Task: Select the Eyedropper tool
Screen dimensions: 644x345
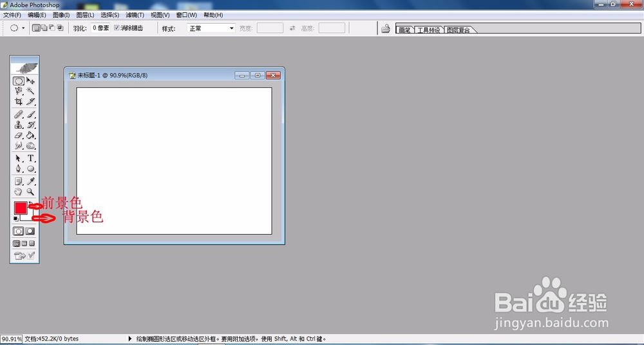Action: tap(30, 181)
